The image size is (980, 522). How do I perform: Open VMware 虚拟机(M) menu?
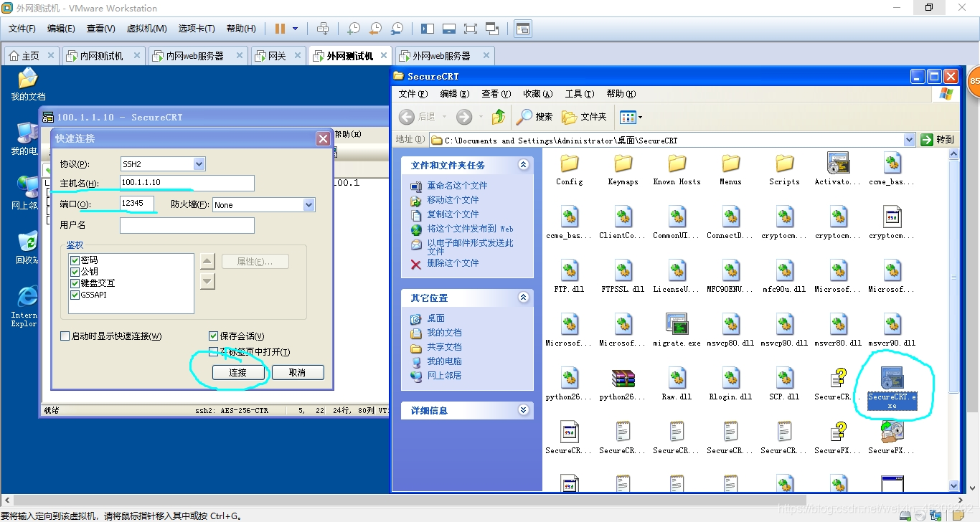pos(147,29)
